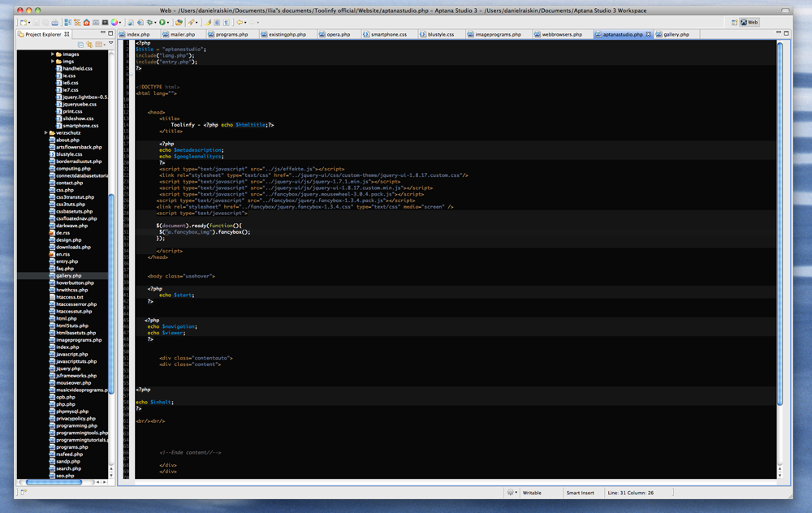Screen dimensions: 812x513
Task: Switch to the index.php editor tab
Action: pyautogui.click(x=137, y=35)
